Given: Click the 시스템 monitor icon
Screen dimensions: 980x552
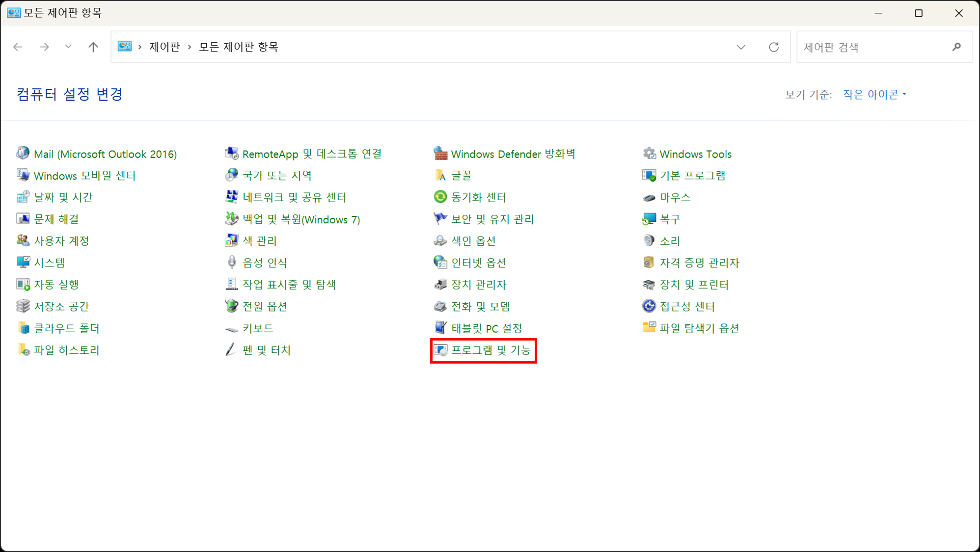Looking at the screenshot, I should pyautogui.click(x=23, y=263).
